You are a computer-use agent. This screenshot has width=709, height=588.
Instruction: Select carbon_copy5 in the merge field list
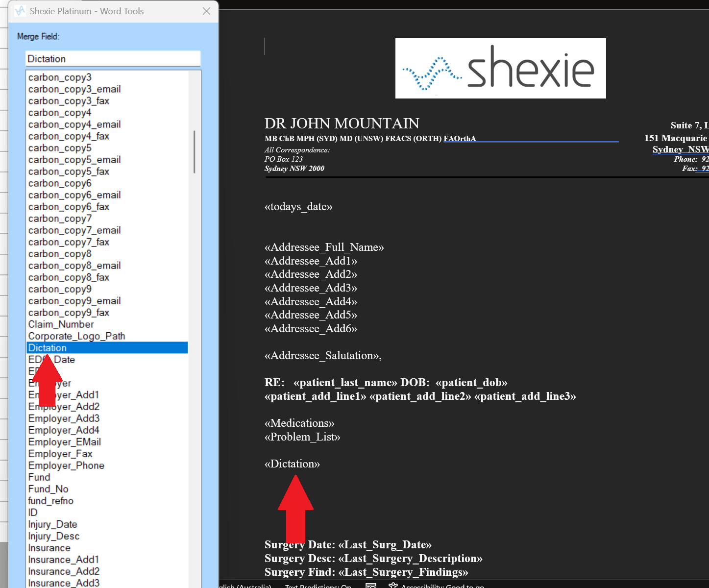tap(107, 148)
